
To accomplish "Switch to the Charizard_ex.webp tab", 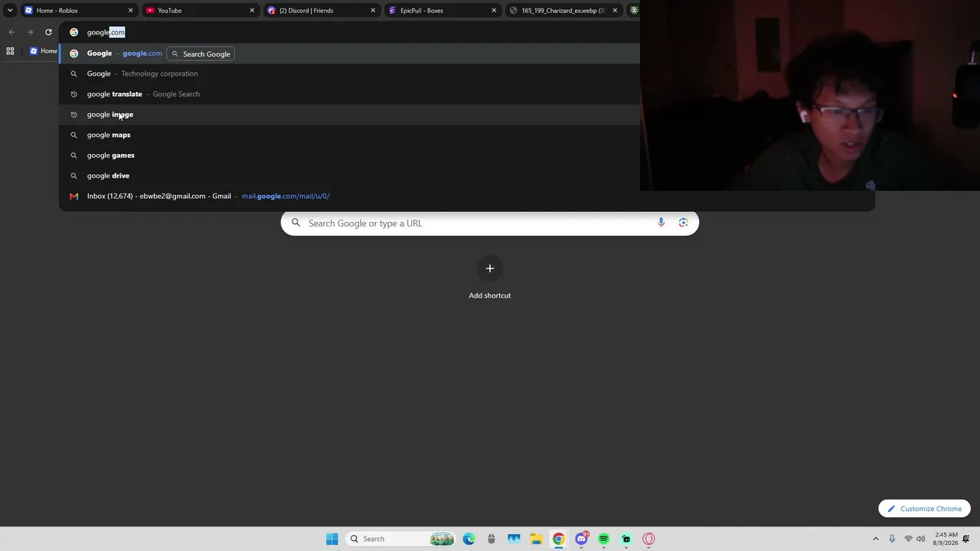I will point(563,11).
